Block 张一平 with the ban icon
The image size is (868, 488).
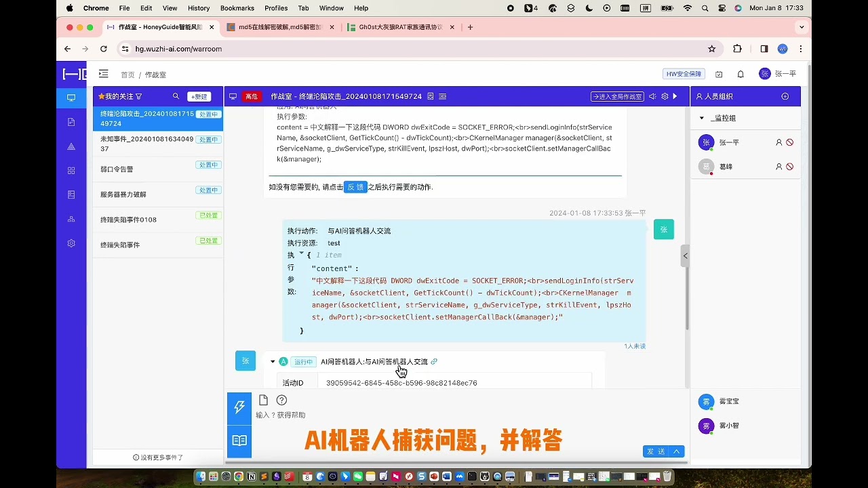click(x=789, y=142)
